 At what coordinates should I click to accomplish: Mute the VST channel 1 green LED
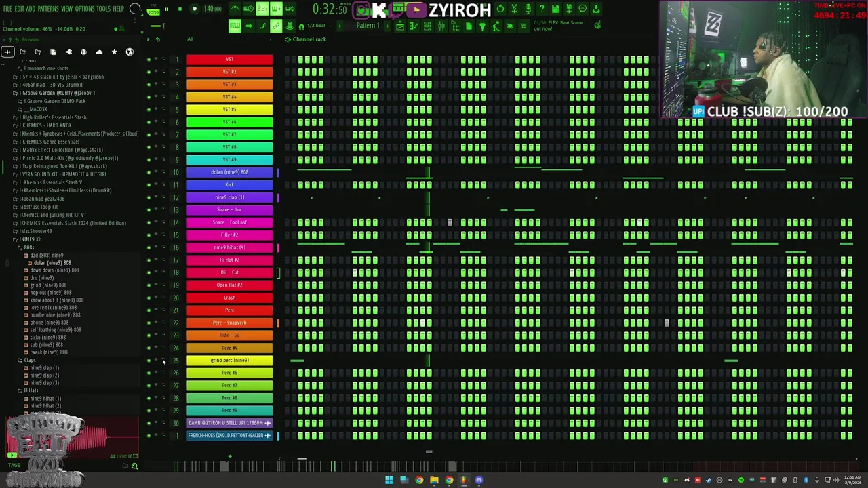point(149,60)
